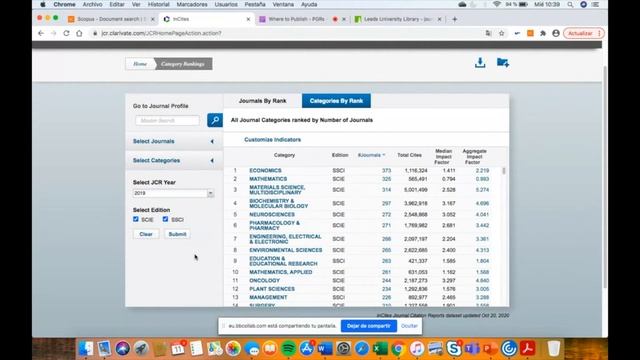
Task: Toggle the SSCI edition checkbox
Action: point(165,219)
